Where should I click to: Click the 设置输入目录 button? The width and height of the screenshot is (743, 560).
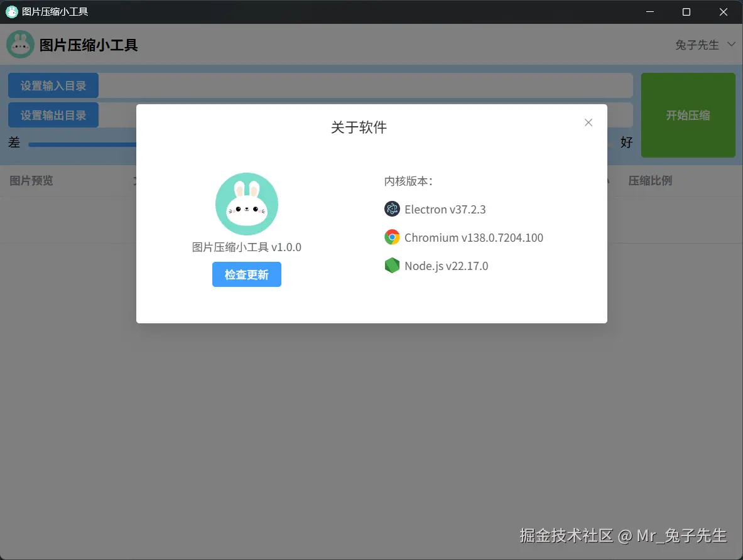53,85
